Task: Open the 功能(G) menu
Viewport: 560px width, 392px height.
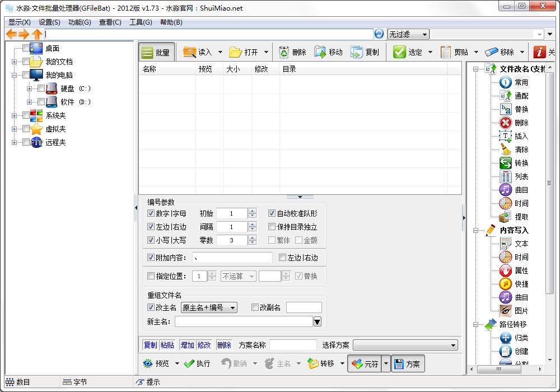Action: click(x=80, y=22)
